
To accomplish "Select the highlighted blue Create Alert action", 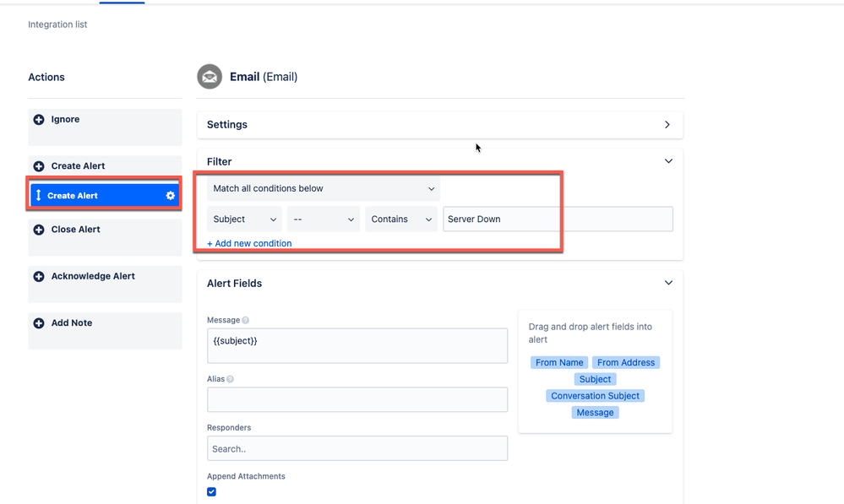I will (x=104, y=196).
